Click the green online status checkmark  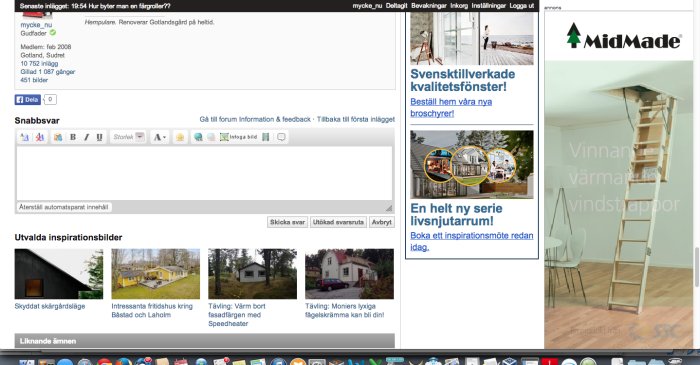[53, 33]
